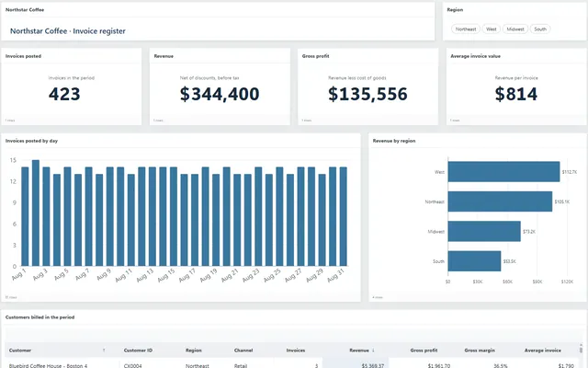Click the 'Invoices posted by day' heading
Screen dimensions: 588x368
tap(31, 141)
